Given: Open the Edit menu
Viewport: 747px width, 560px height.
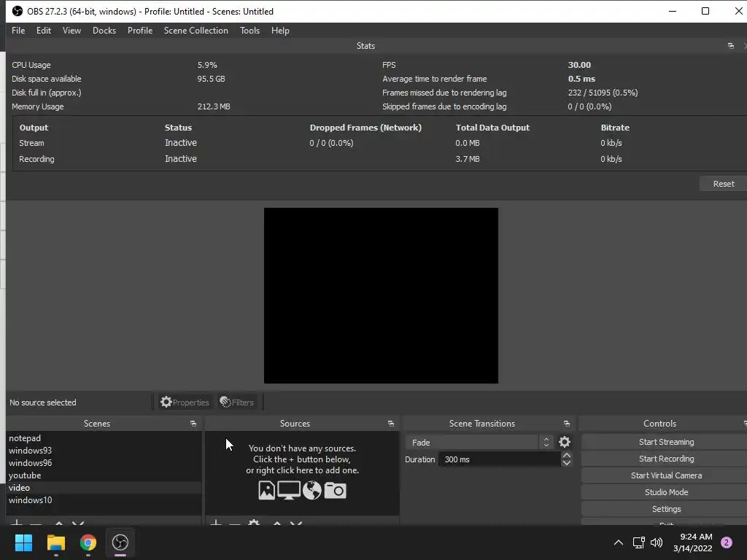Looking at the screenshot, I should pyautogui.click(x=43, y=31).
